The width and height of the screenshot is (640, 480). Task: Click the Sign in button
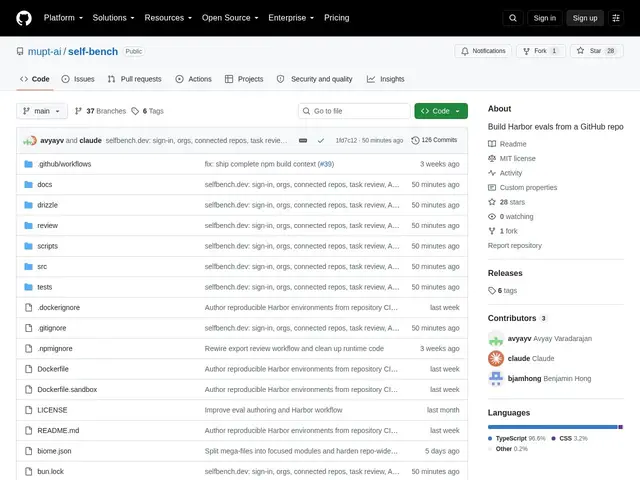click(x=544, y=18)
